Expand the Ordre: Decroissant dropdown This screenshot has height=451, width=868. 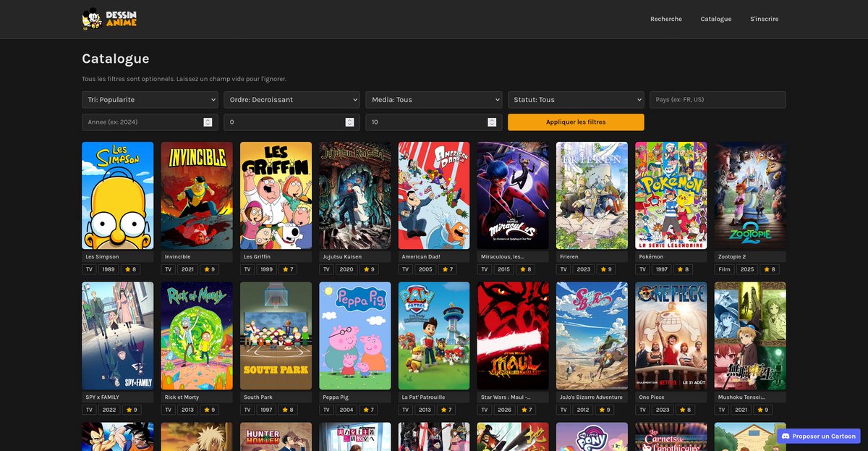[x=292, y=100]
